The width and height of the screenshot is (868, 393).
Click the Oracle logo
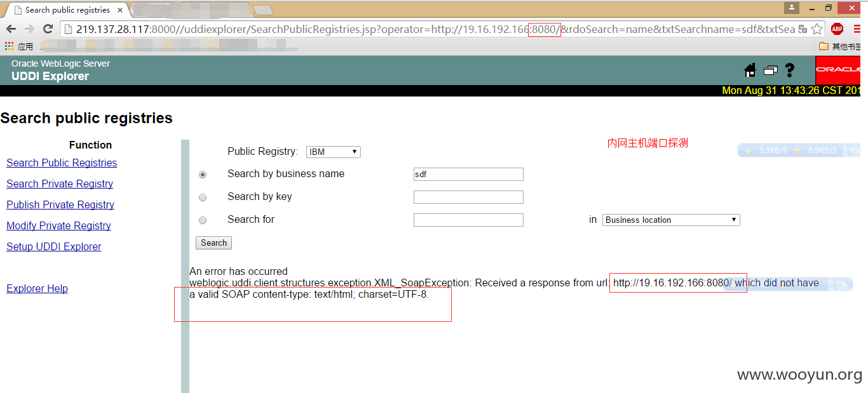click(837, 70)
